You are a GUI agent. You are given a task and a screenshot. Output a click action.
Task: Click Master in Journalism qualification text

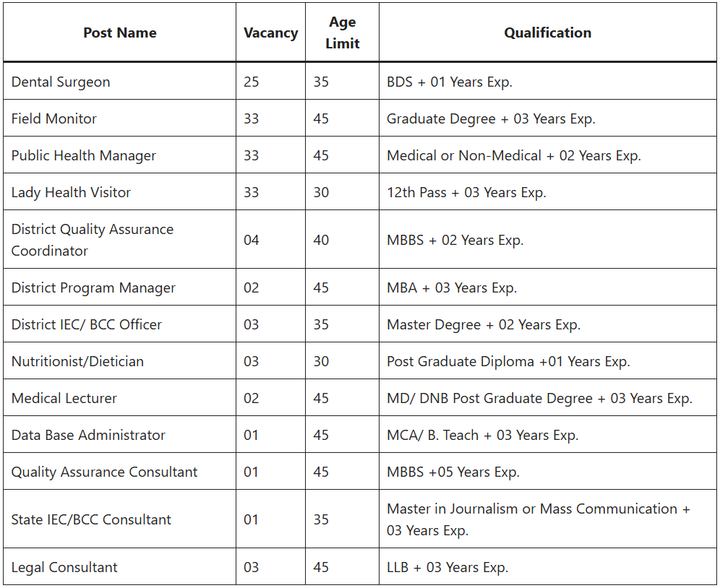(x=538, y=519)
